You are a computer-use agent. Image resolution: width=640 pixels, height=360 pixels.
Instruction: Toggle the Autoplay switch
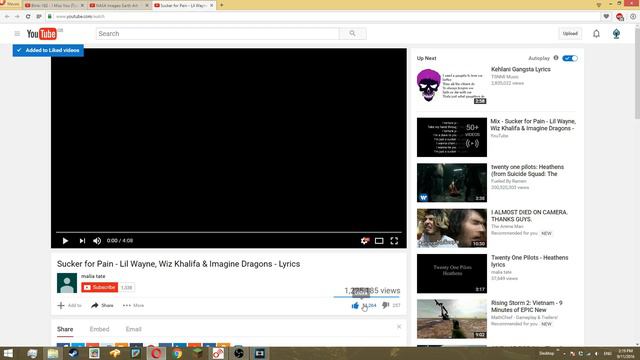570,58
